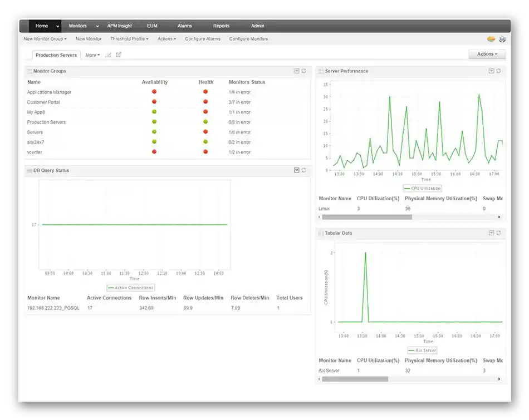The height and width of the screenshot is (420, 529).
Task: Expand the Home menu dropdown arrow
Action: tap(58, 26)
